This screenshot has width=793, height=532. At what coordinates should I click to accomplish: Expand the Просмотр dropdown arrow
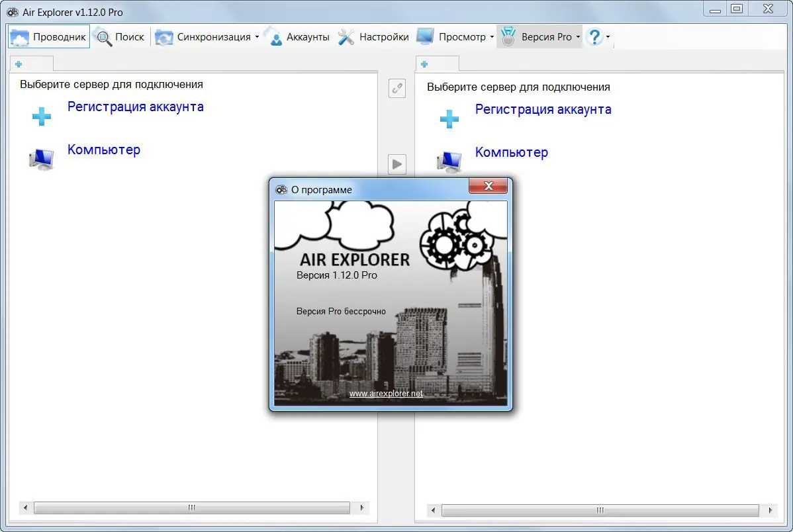click(491, 38)
